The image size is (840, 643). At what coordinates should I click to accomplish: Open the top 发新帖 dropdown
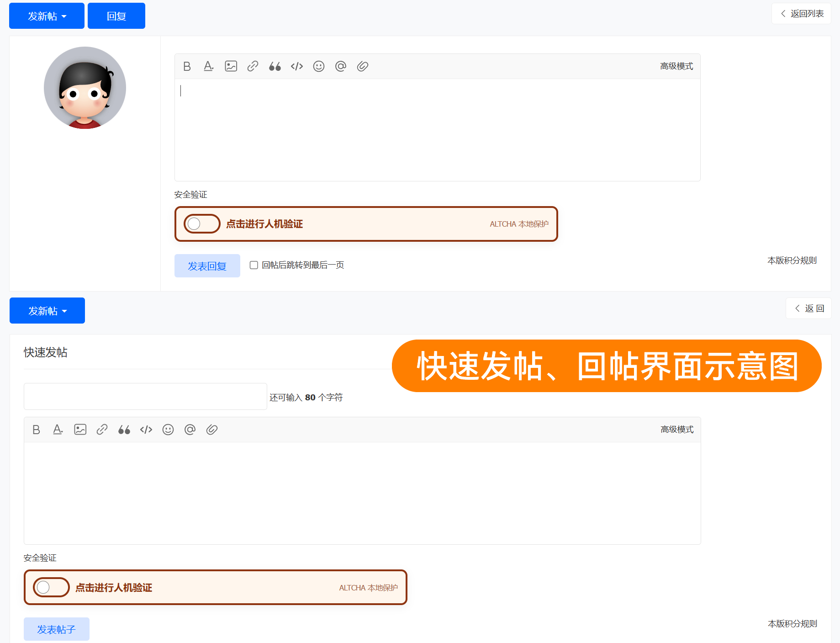[x=47, y=16]
